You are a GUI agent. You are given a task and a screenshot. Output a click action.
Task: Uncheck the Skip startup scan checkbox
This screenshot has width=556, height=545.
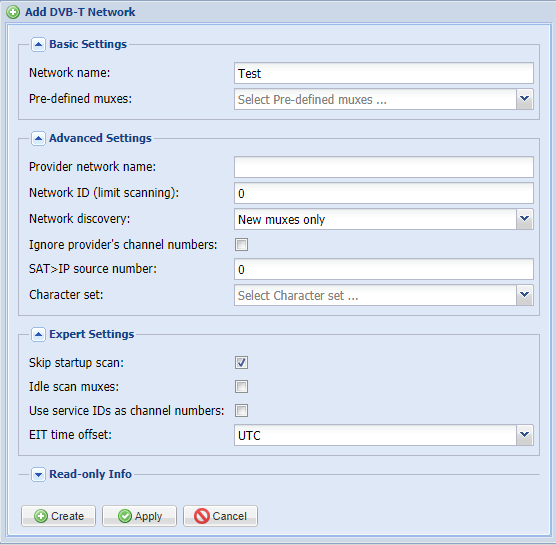(x=241, y=363)
